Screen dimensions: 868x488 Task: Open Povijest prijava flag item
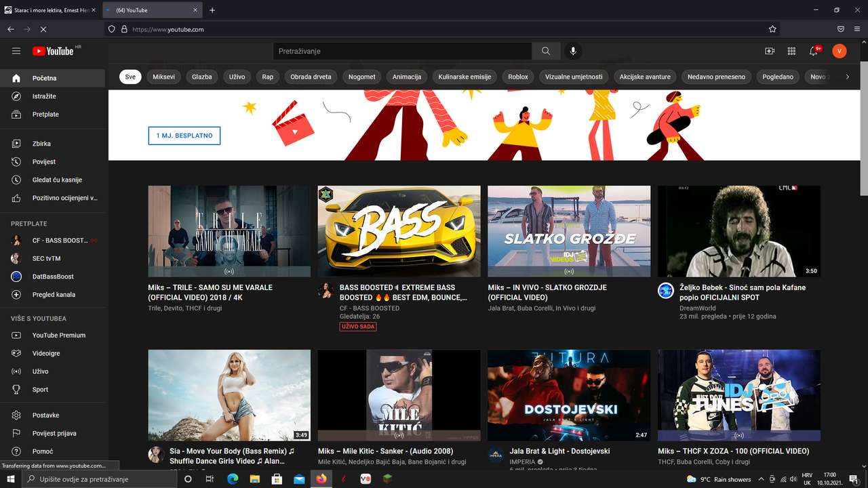pyautogui.click(x=54, y=433)
